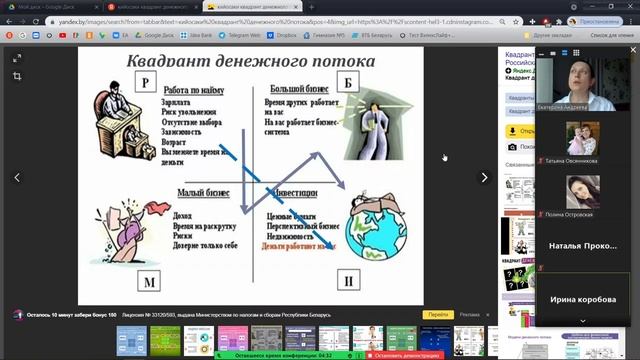This screenshot has height=360, width=640.
Task: Select the crop tool in image viewer
Action: click(x=17, y=76)
